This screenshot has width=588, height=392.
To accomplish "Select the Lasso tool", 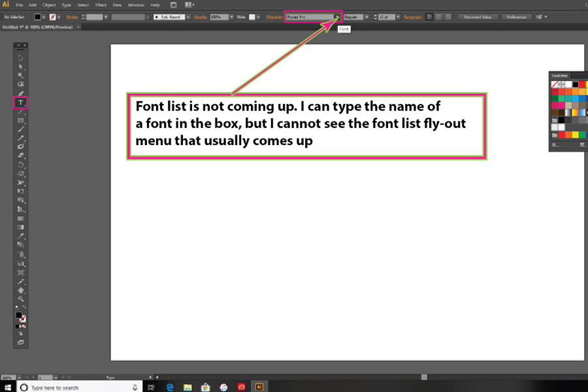I will (21, 84).
